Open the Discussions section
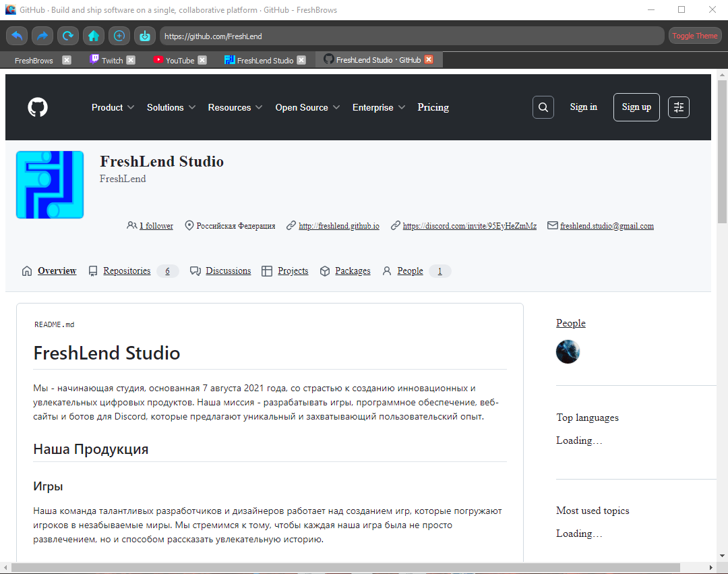 coord(228,270)
